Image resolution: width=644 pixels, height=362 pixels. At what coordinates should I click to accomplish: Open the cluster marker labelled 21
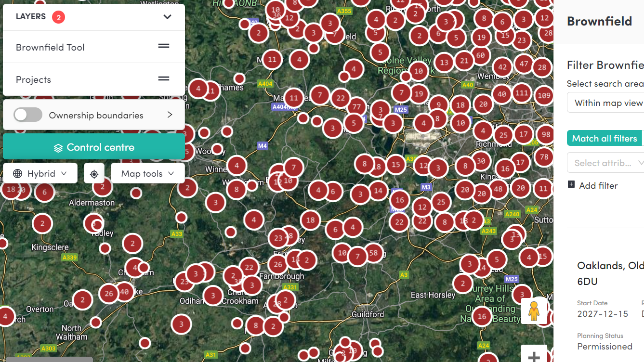click(x=464, y=61)
